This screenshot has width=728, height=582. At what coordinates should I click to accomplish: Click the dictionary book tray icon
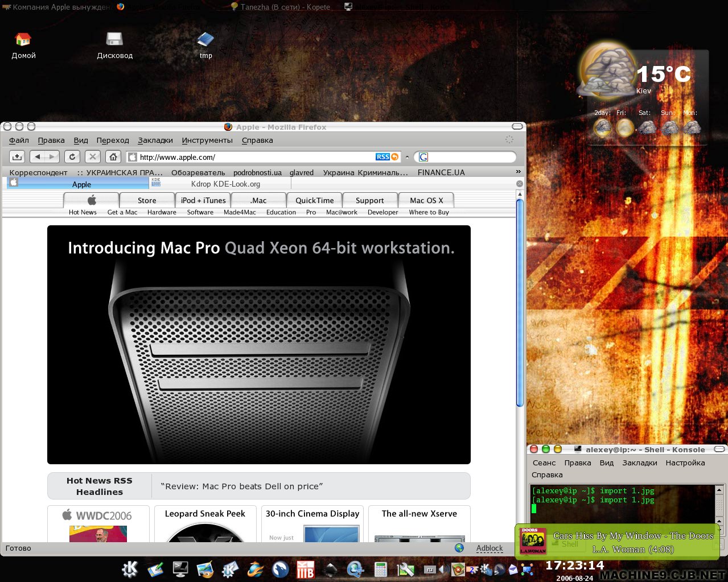point(458,569)
